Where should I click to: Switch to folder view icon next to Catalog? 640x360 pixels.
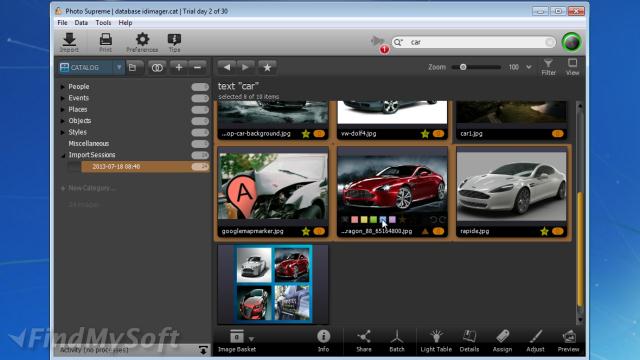133,67
